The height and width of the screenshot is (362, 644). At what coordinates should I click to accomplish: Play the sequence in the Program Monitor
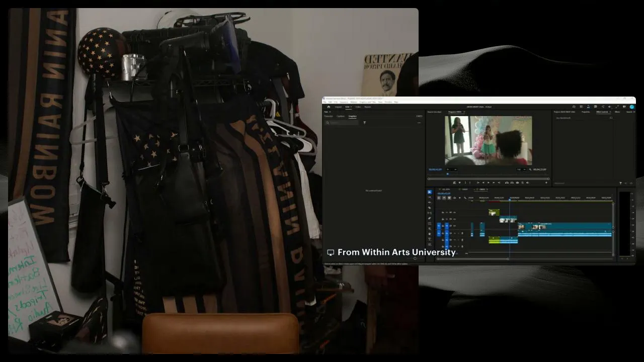click(x=488, y=183)
